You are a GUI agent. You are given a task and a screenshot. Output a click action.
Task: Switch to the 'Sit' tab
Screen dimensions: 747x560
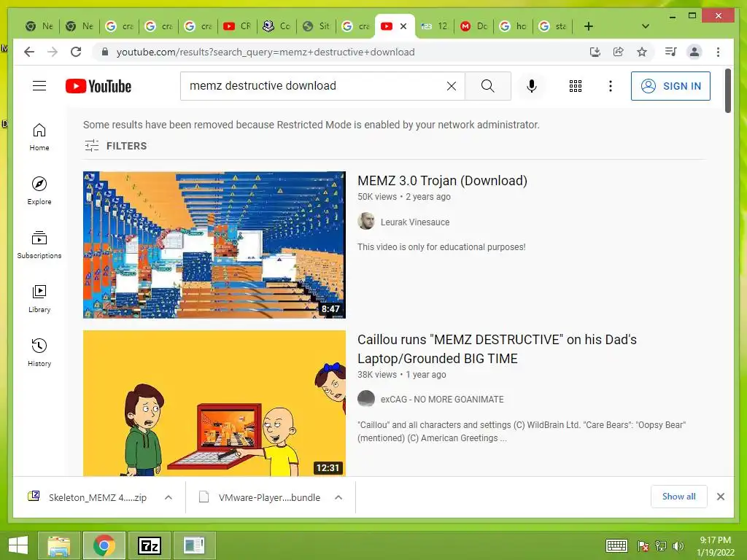click(x=317, y=26)
